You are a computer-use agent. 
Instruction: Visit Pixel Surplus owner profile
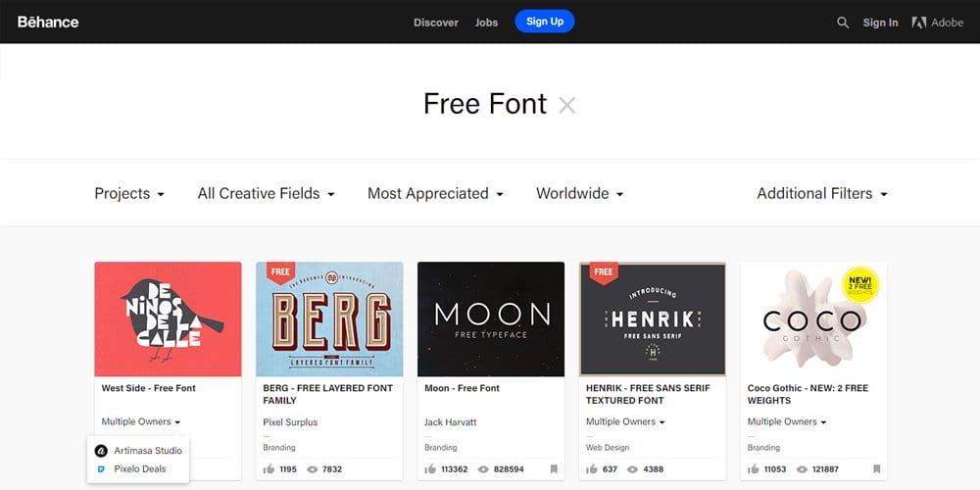[x=290, y=422]
